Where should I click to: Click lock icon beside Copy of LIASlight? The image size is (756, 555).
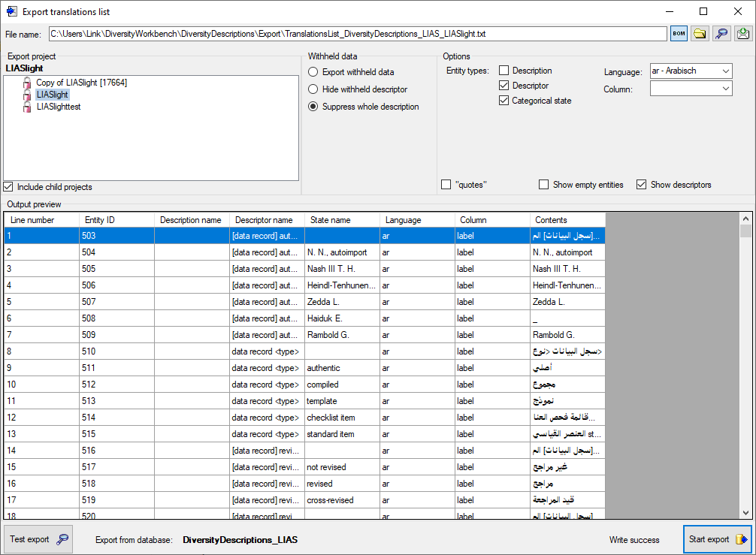[x=27, y=83]
